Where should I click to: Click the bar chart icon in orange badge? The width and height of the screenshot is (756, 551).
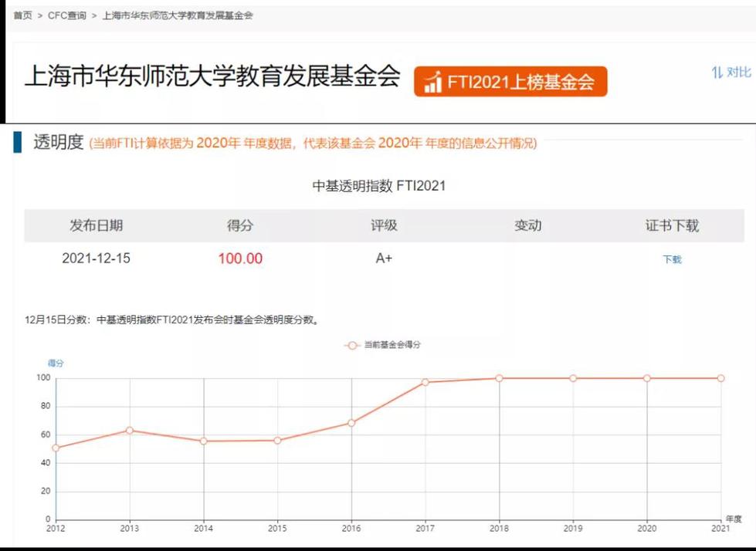pos(433,82)
